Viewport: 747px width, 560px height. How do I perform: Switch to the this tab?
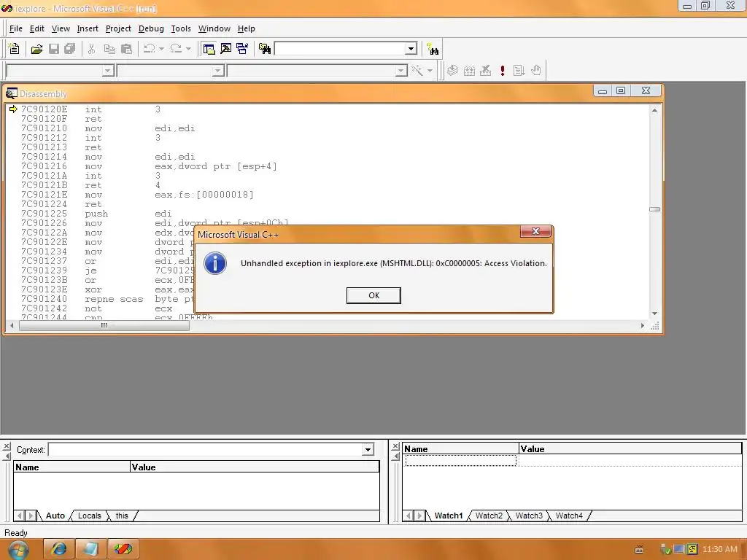coord(122,516)
